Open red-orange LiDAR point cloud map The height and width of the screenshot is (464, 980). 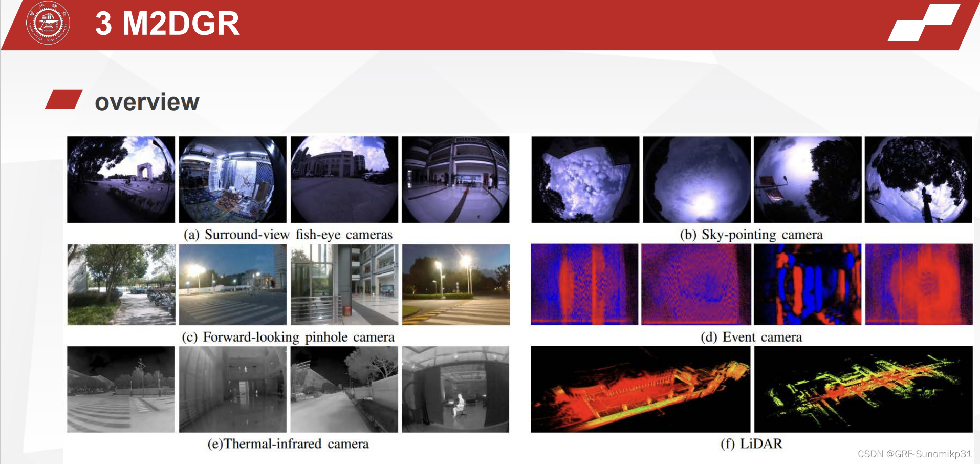tap(640, 389)
